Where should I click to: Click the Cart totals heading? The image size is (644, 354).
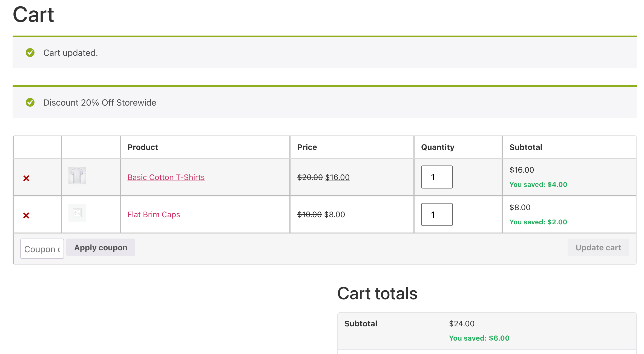point(377,293)
